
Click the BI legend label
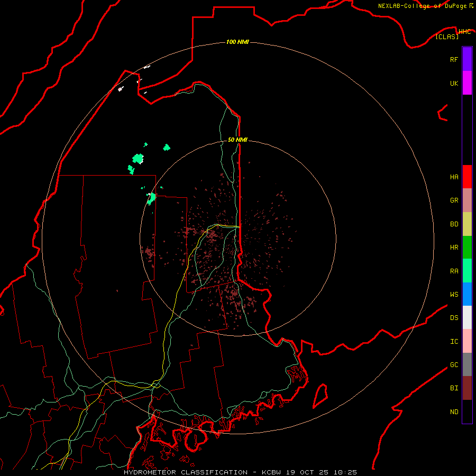pos(454,388)
